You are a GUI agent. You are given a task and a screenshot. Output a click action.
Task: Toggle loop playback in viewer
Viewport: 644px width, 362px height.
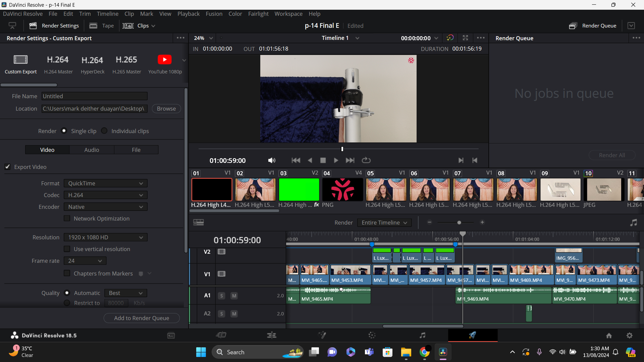coord(366,161)
